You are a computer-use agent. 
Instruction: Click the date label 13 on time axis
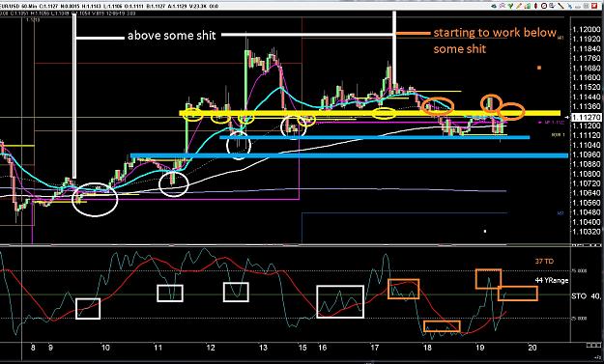pos(263,348)
